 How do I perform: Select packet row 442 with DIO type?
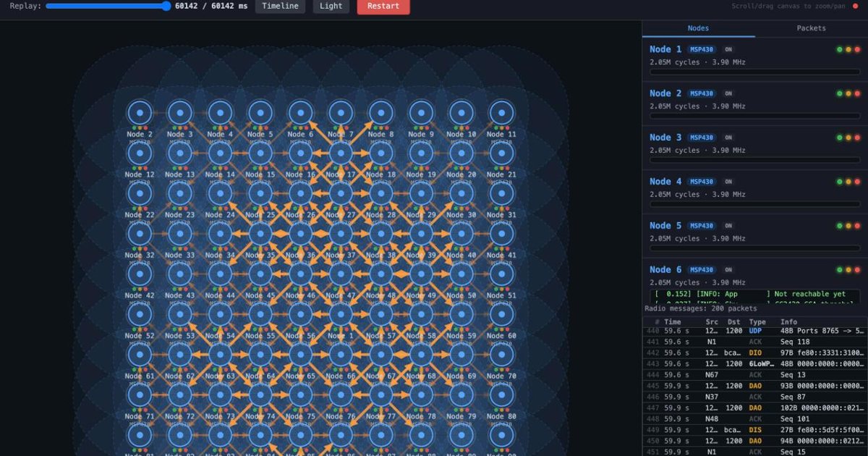pyautogui.click(x=755, y=352)
